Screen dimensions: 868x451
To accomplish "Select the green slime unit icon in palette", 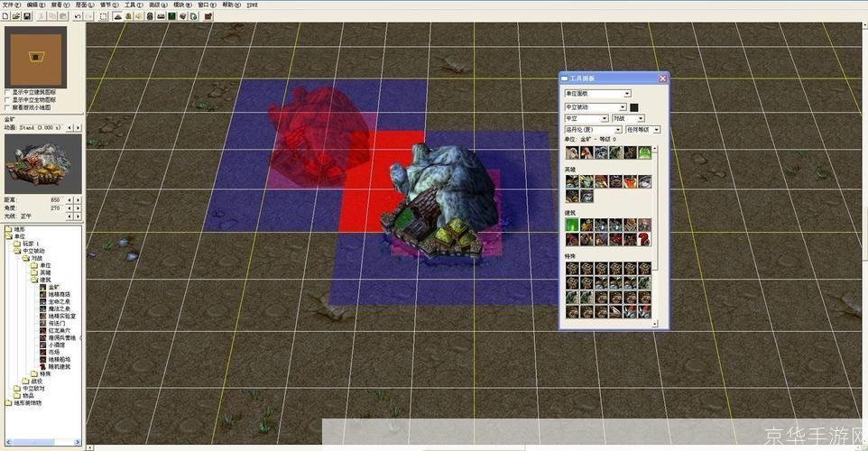I will (x=644, y=152).
